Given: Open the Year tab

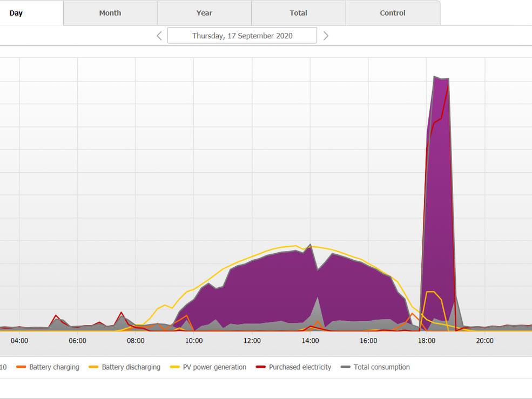Looking at the screenshot, I should 204,13.
